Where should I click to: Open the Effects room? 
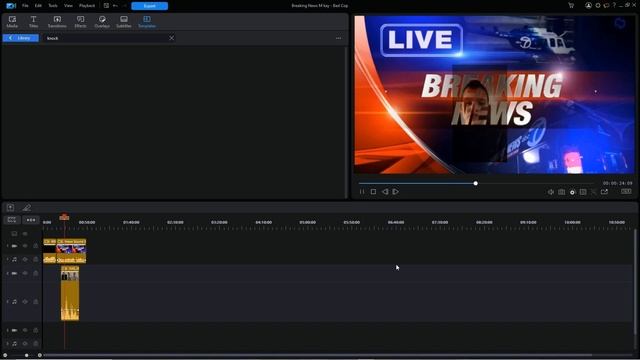coord(80,22)
